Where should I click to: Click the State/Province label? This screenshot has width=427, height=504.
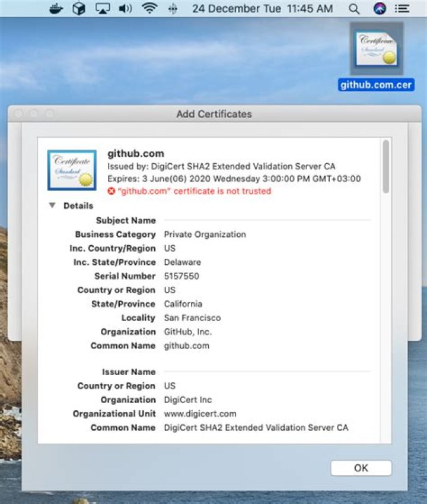coord(123,304)
